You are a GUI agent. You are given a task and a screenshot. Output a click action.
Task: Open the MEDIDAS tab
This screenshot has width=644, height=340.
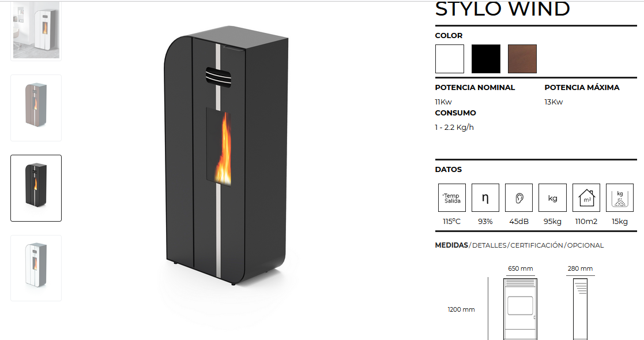[451, 245]
